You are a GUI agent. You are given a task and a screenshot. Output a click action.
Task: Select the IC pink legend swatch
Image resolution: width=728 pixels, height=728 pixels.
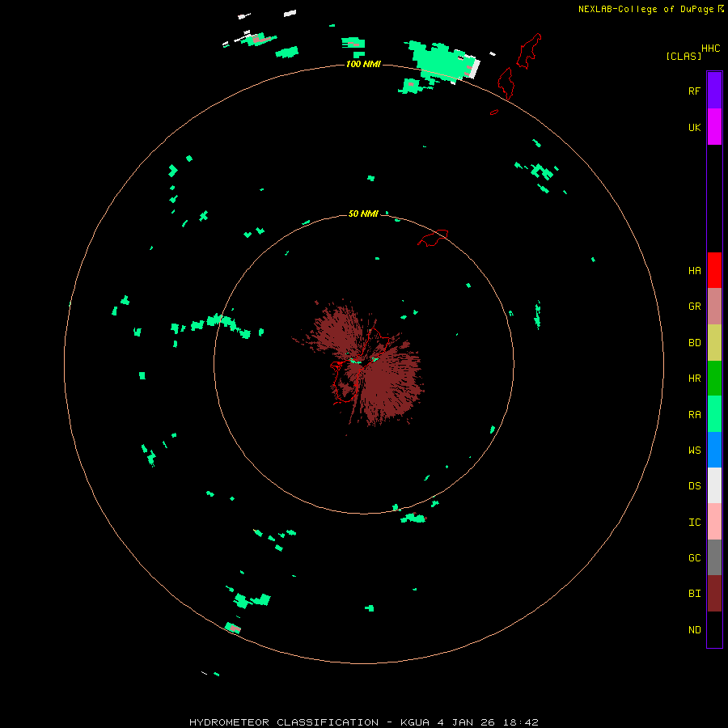tap(714, 522)
